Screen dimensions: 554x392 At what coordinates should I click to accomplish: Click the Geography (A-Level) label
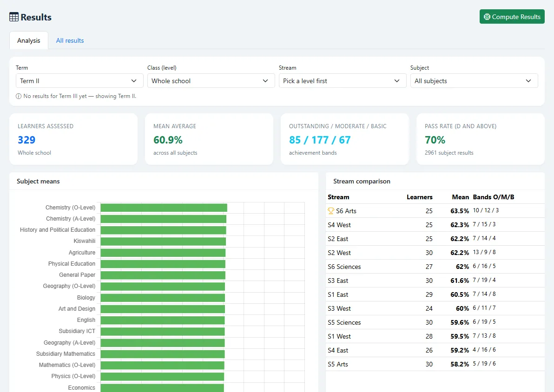click(70, 343)
